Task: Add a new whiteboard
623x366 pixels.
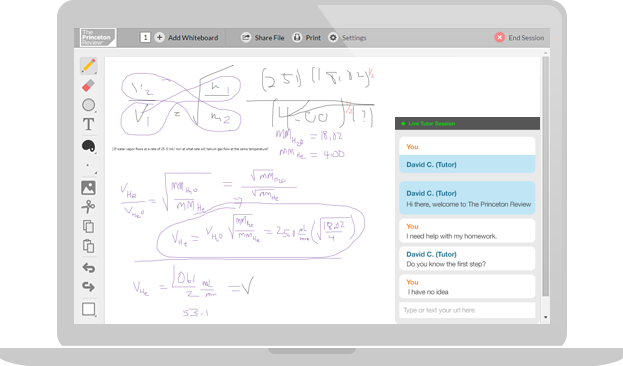Action: coord(186,38)
